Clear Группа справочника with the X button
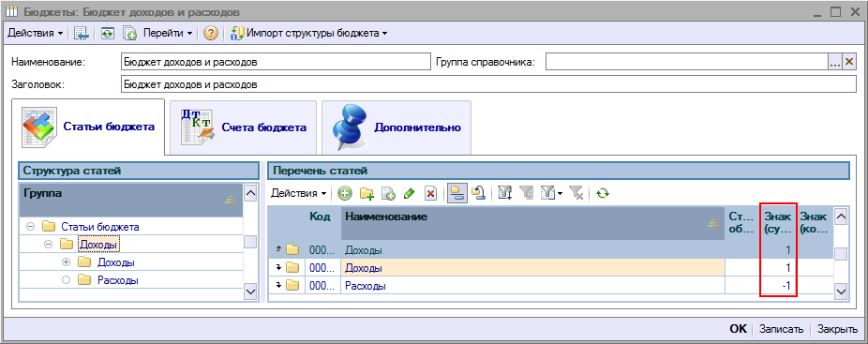The width and height of the screenshot is (868, 344). pyautogui.click(x=850, y=62)
